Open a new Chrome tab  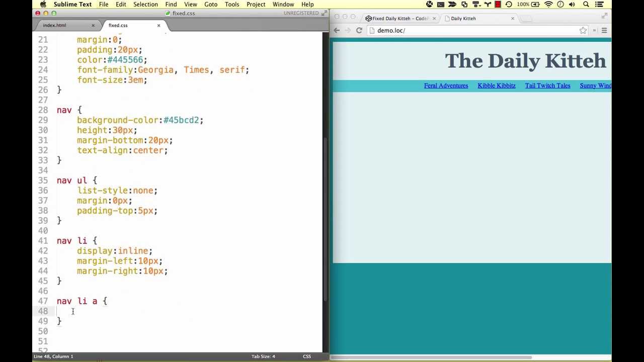[x=526, y=19]
